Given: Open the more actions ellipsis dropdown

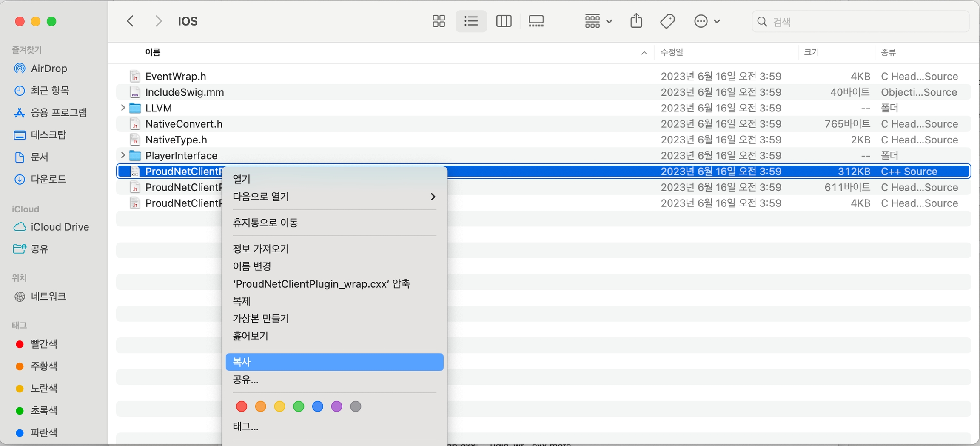Looking at the screenshot, I should [707, 21].
